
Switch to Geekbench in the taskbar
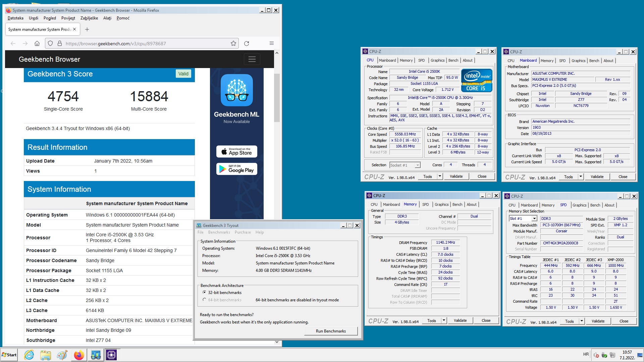pos(96,355)
